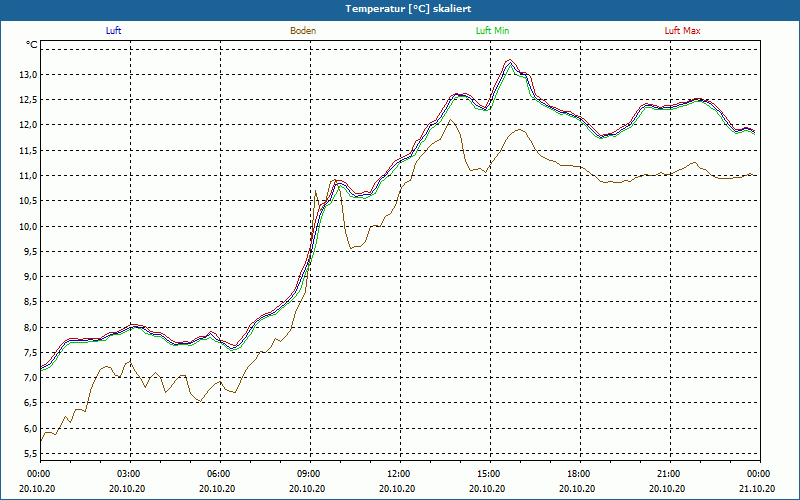Click the Boden curve peak near 13:40
This screenshot has height=500, width=800.
click(450, 120)
